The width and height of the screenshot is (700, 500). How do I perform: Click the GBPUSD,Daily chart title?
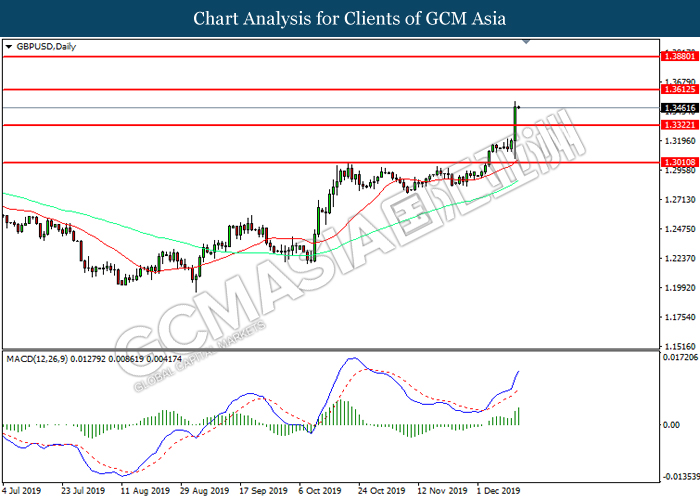[46, 46]
